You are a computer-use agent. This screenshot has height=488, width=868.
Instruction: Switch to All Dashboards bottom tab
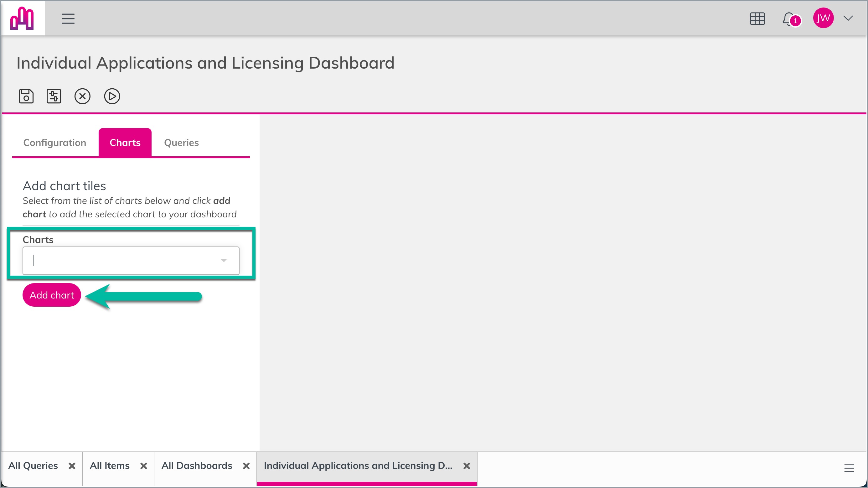(x=197, y=466)
